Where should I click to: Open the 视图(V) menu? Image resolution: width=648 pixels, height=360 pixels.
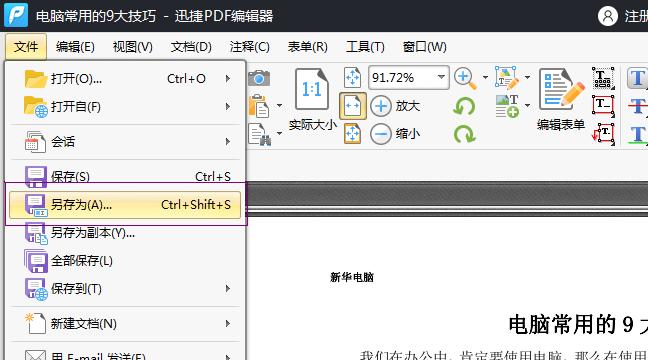pos(133,47)
